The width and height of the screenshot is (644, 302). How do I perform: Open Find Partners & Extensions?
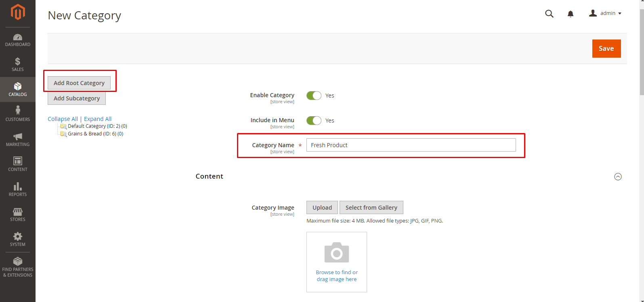tap(18, 267)
